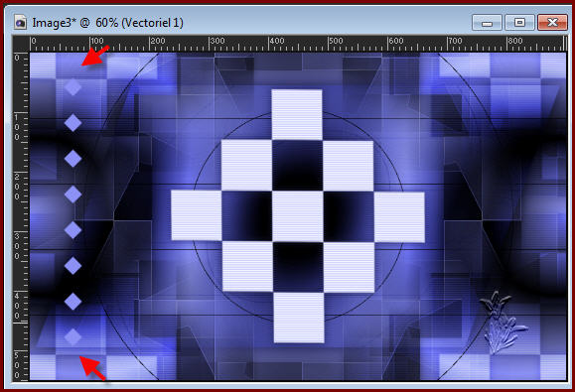The height and width of the screenshot is (392, 575).
Task: Click the 100 mark on the horizontal ruler
Action: coord(96,41)
